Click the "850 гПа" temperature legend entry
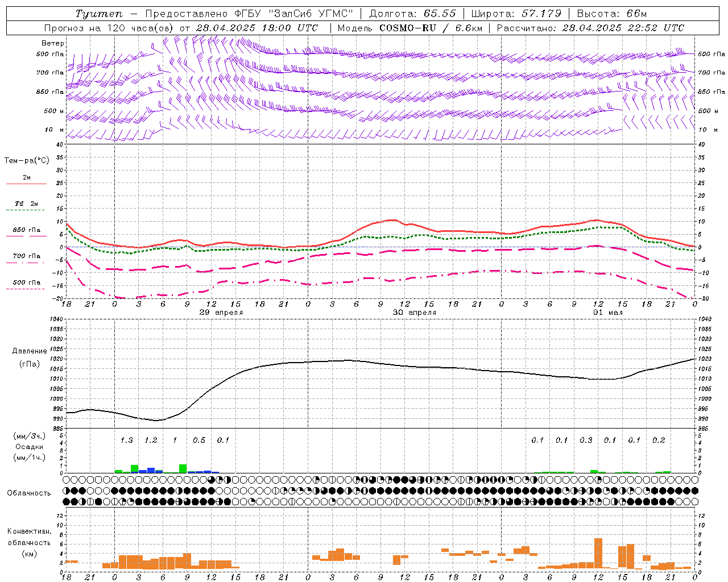 point(27,230)
